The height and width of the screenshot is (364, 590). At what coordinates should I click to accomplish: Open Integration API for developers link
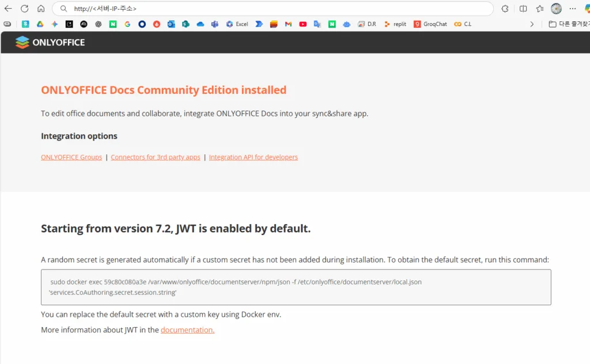tap(254, 157)
